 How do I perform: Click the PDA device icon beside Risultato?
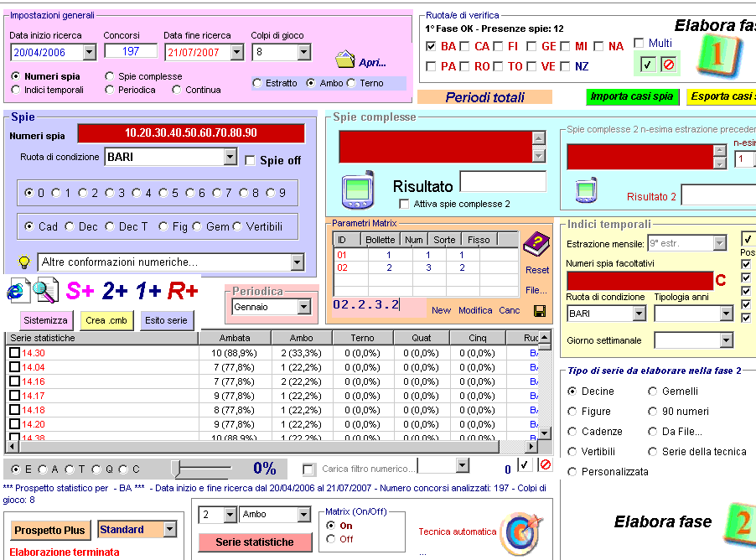click(x=357, y=190)
